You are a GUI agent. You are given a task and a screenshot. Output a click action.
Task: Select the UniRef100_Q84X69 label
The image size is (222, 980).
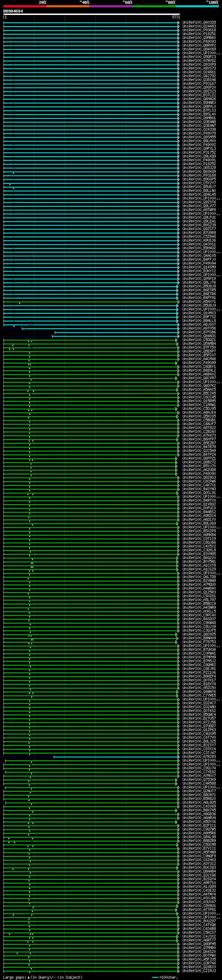coord(199,49)
